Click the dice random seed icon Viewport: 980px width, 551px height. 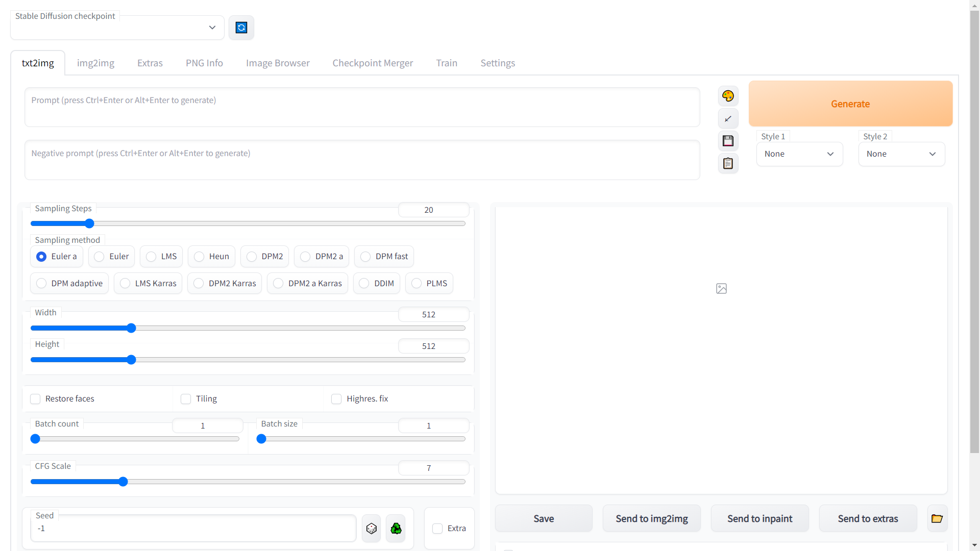pyautogui.click(x=372, y=529)
